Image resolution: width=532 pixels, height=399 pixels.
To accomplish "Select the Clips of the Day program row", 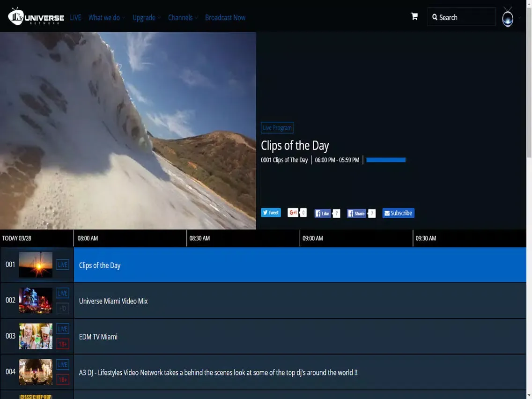I will (300, 265).
